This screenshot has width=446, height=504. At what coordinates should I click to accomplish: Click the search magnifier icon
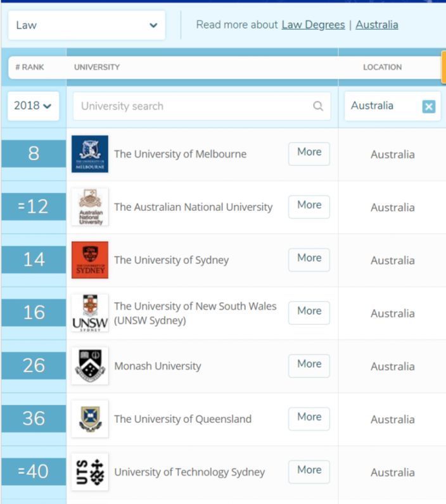pos(317,106)
